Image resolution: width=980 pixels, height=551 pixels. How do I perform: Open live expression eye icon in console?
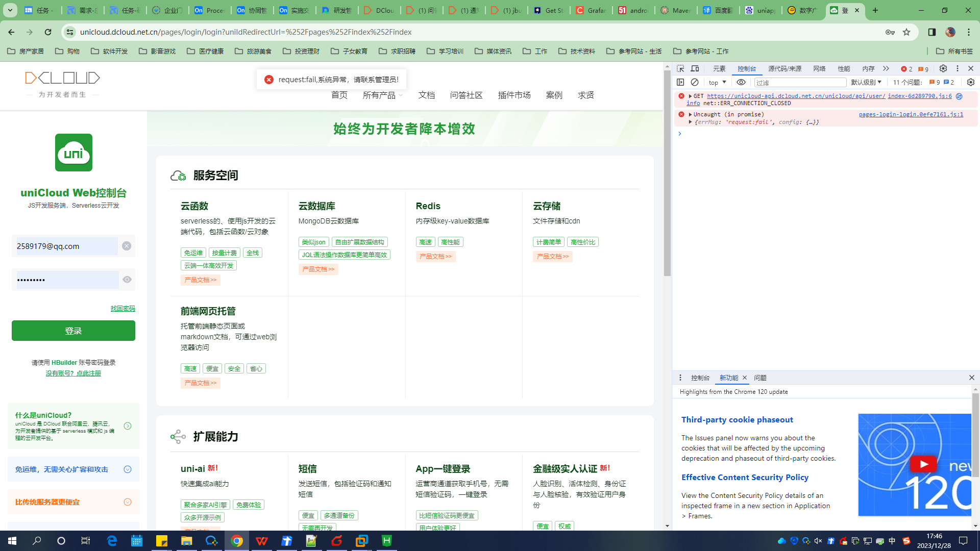pos(741,82)
